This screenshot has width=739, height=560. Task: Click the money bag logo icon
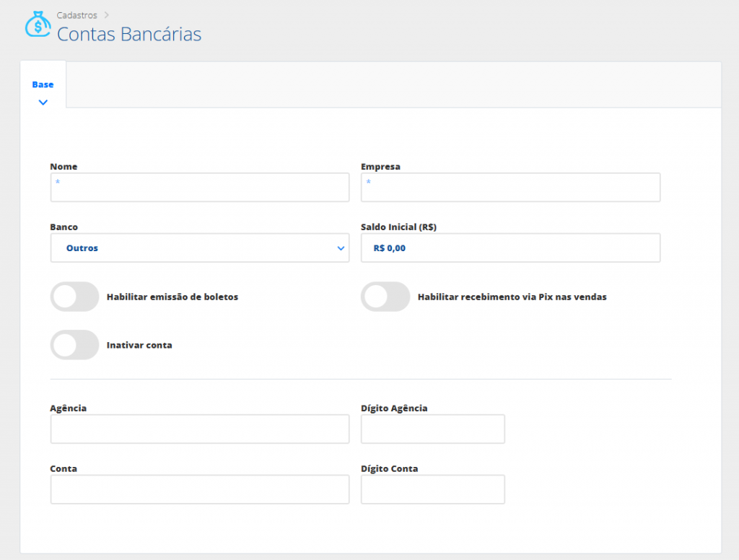(x=38, y=25)
